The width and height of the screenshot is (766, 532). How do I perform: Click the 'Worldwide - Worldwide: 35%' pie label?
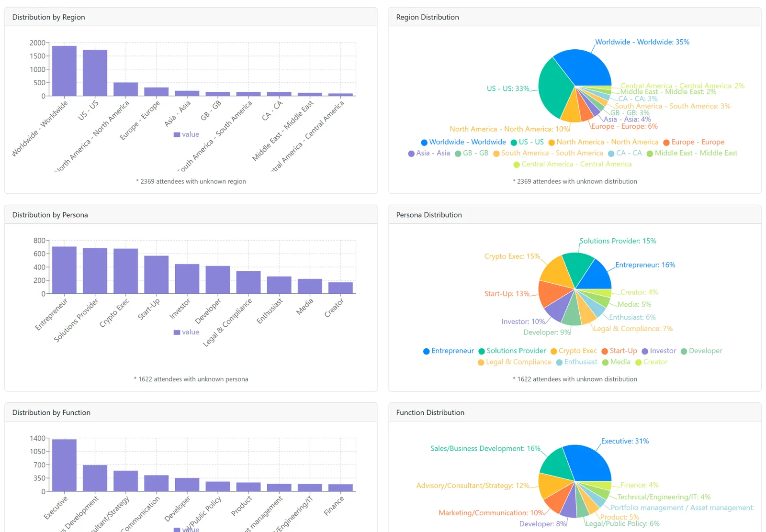pos(642,42)
